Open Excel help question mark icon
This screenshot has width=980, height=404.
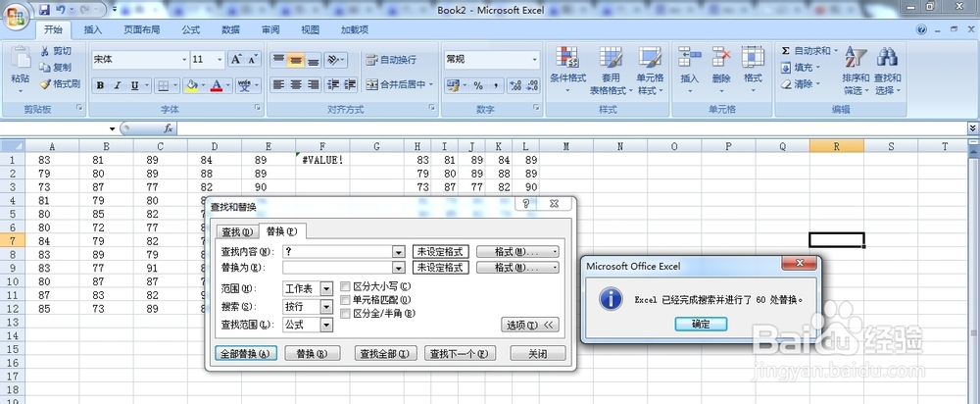tap(921, 29)
